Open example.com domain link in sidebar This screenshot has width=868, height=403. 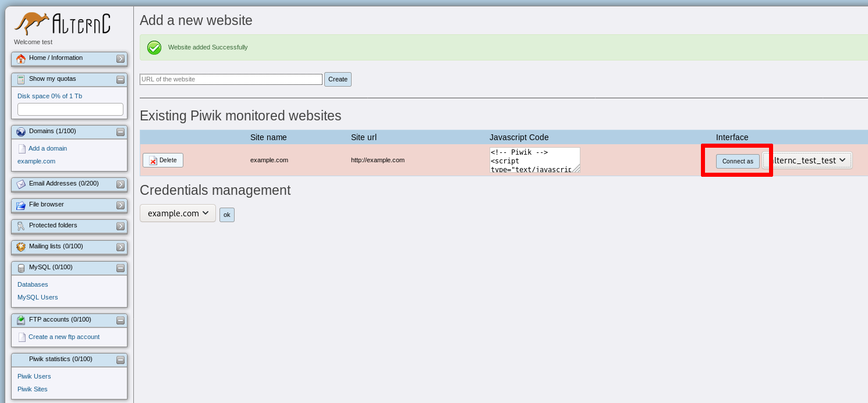pyautogui.click(x=36, y=162)
